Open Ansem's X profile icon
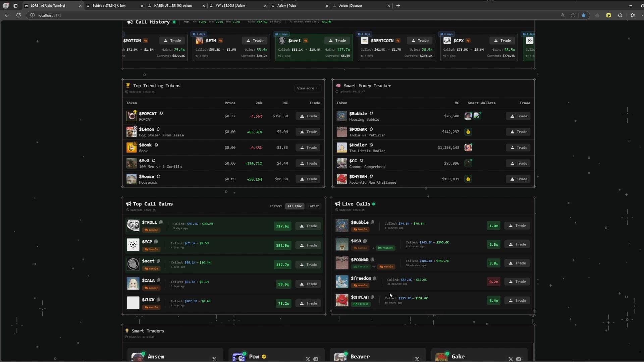Image resolution: width=644 pixels, height=362 pixels. point(214,359)
